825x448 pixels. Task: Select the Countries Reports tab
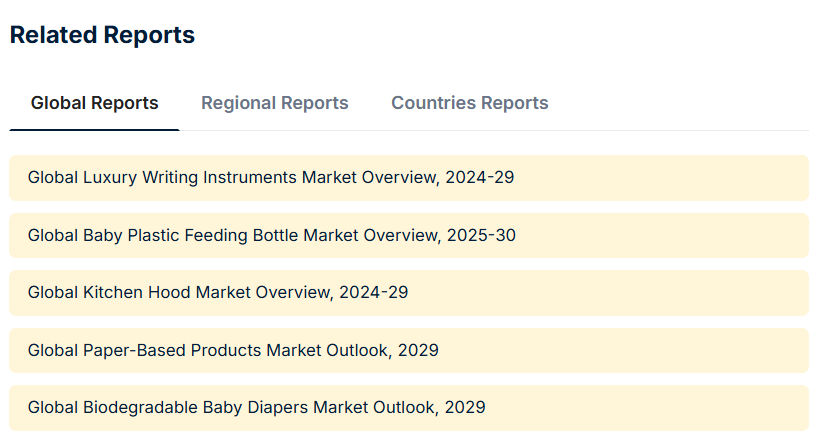point(469,103)
